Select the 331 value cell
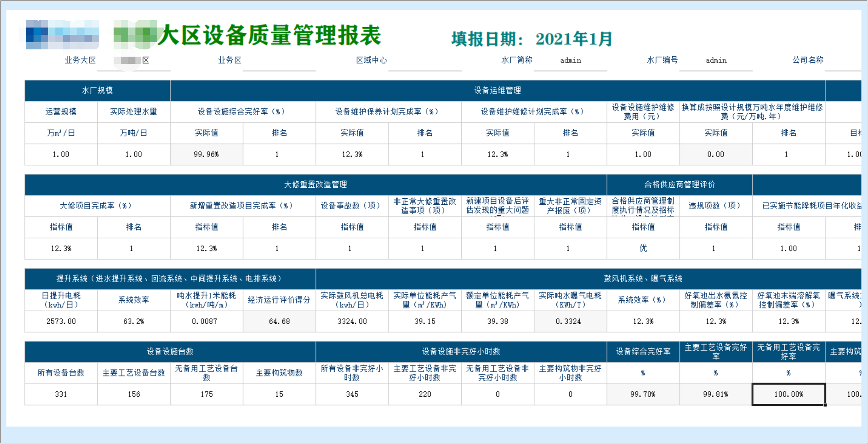 click(x=61, y=394)
